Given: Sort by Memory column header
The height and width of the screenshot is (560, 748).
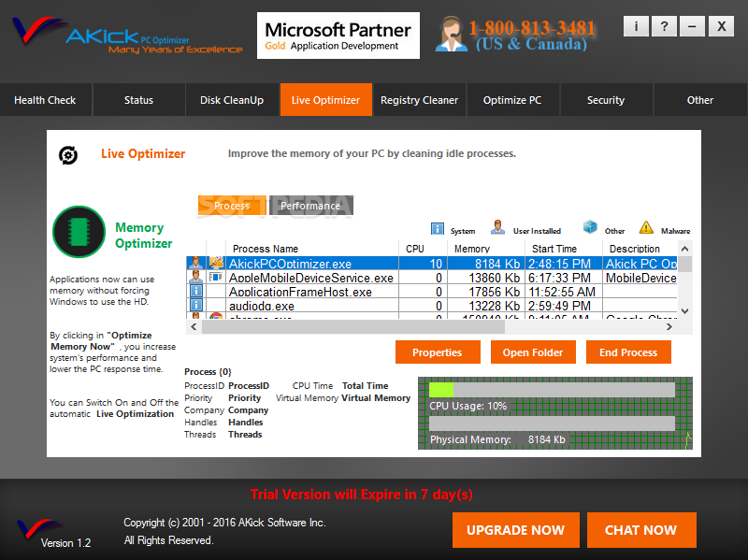Looking at the screenshot, I should (x=486, y=249).
